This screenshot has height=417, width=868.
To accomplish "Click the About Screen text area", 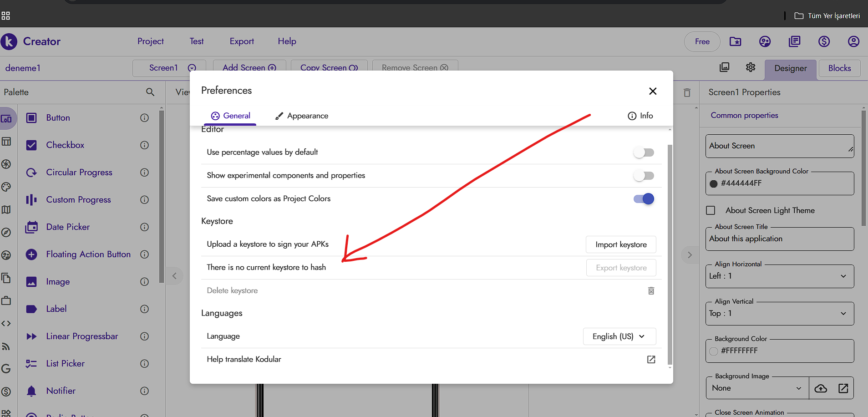I will tap(780, 146).
